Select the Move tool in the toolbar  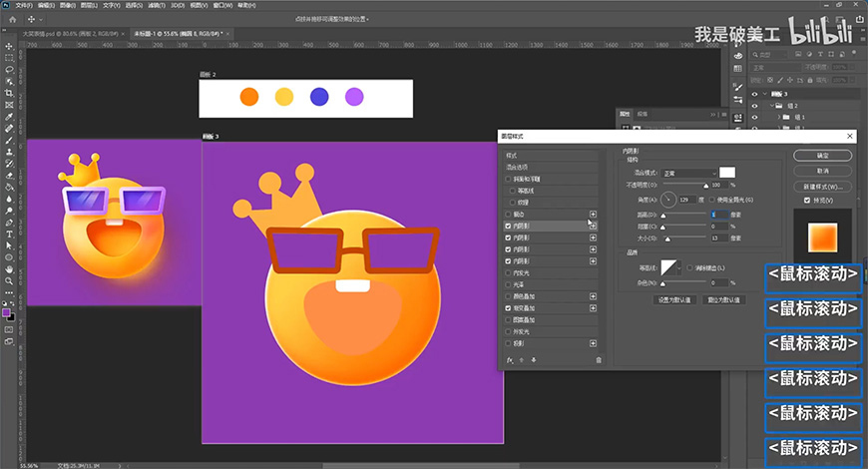pyautogui.click(x=9, y=46)
